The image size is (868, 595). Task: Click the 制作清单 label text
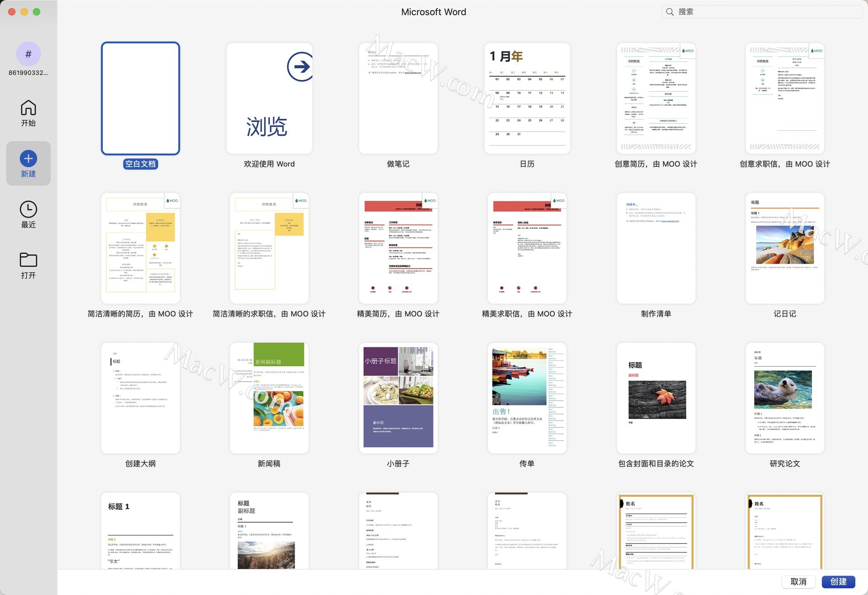pyautogui.click(x=656, y=314)
